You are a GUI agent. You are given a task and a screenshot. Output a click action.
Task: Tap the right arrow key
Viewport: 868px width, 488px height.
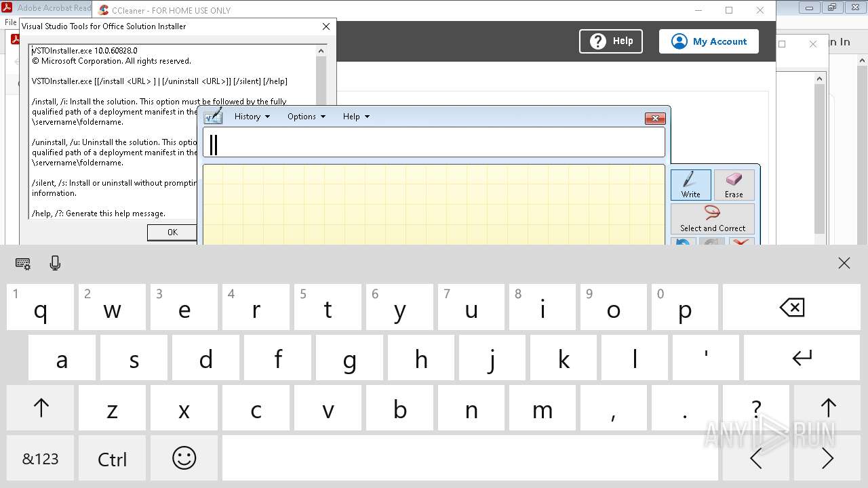[828, 458]
